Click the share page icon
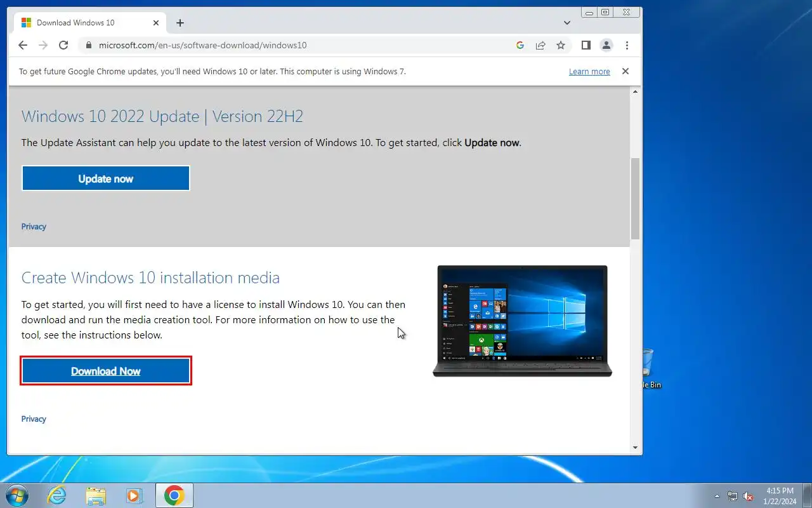 coord(540,45)
